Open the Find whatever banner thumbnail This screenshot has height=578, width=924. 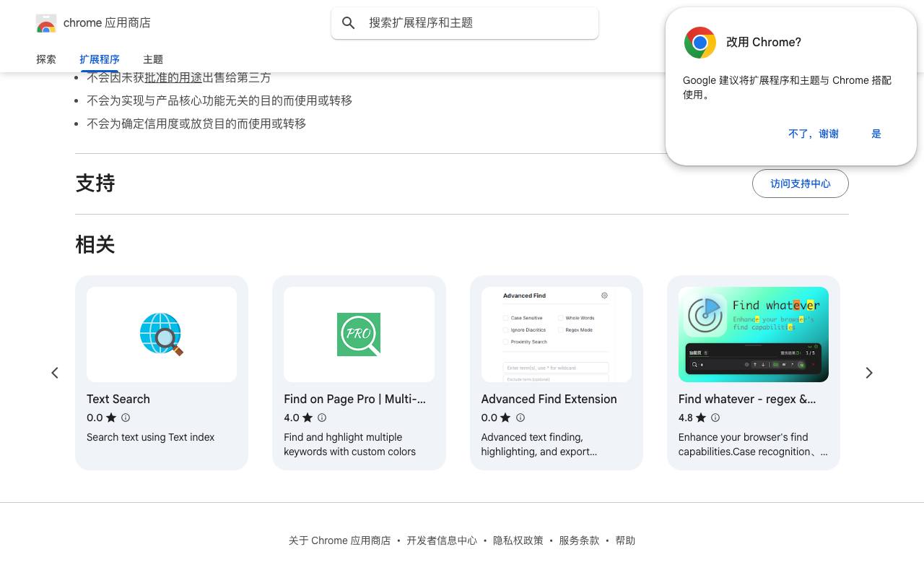pos(754,335)
